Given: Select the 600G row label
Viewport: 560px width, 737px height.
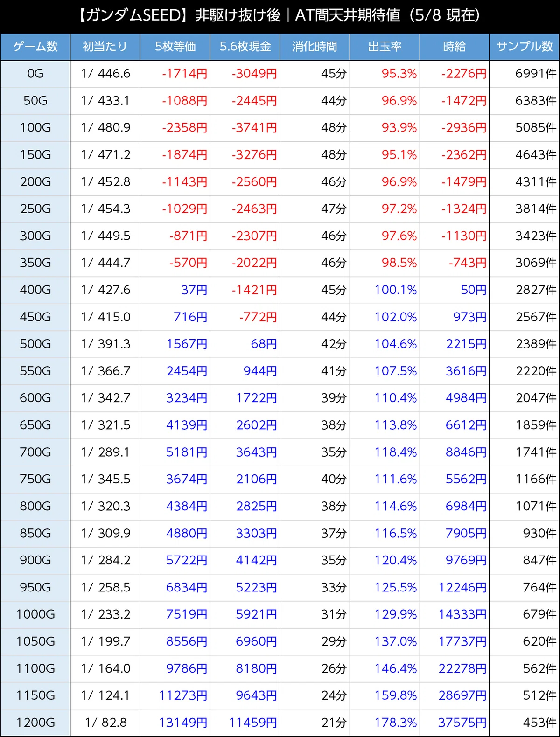Looking at the screenshot, I should coord(35,398).
